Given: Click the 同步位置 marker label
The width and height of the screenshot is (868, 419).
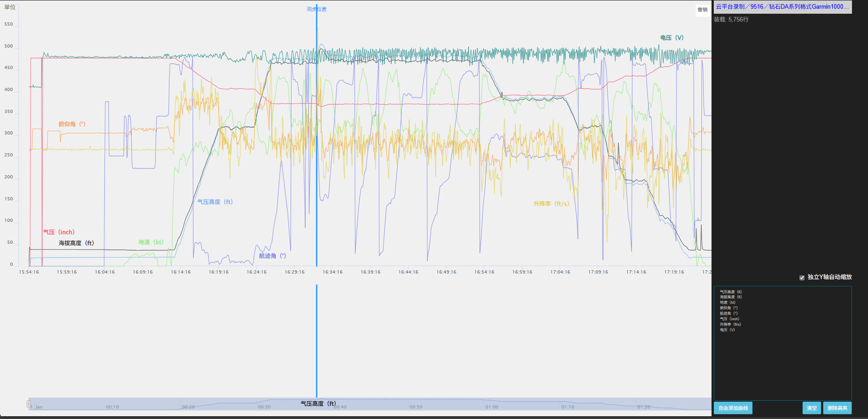Looking at the screenshot, I should [317, 9].
